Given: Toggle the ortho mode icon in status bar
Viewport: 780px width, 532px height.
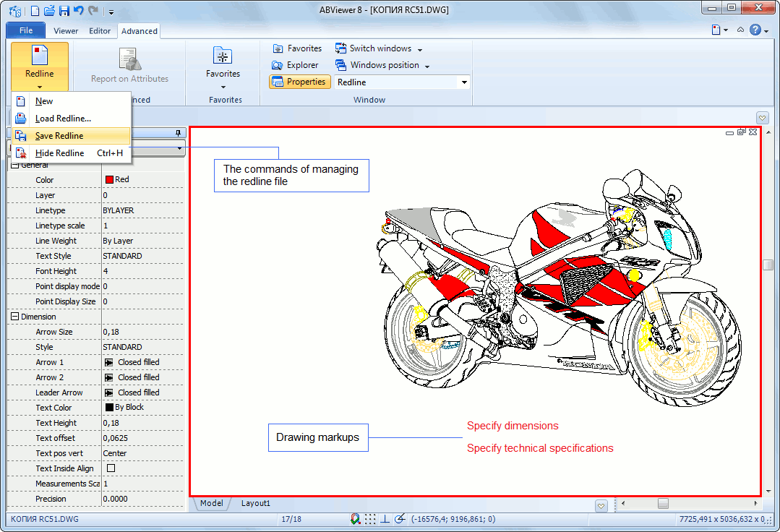Looking at the screenshot, I should pyautogui.click(x=385, y=519).
